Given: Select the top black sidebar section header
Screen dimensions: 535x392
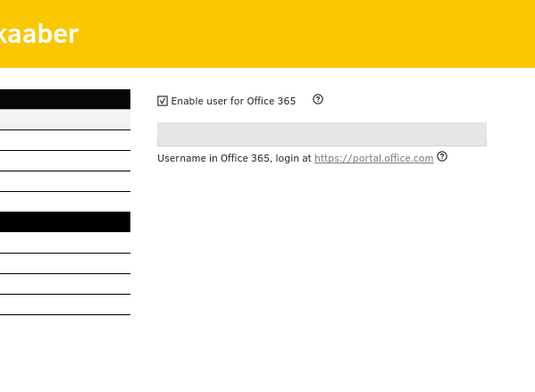Looking at the screenshot, I should 65,99.
